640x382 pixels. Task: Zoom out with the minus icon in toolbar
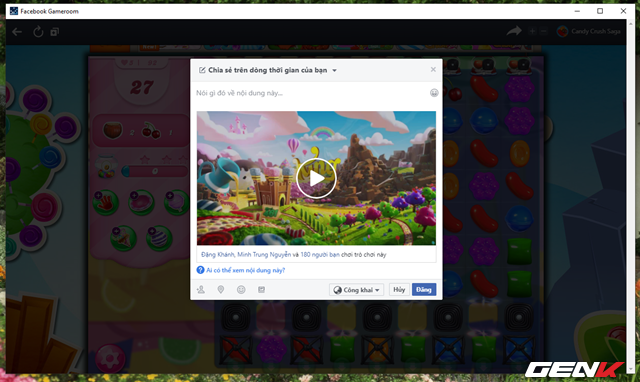544,31
